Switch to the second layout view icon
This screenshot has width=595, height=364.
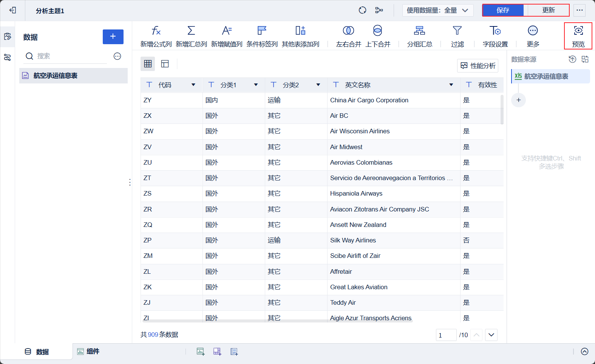tap(165, 63)
